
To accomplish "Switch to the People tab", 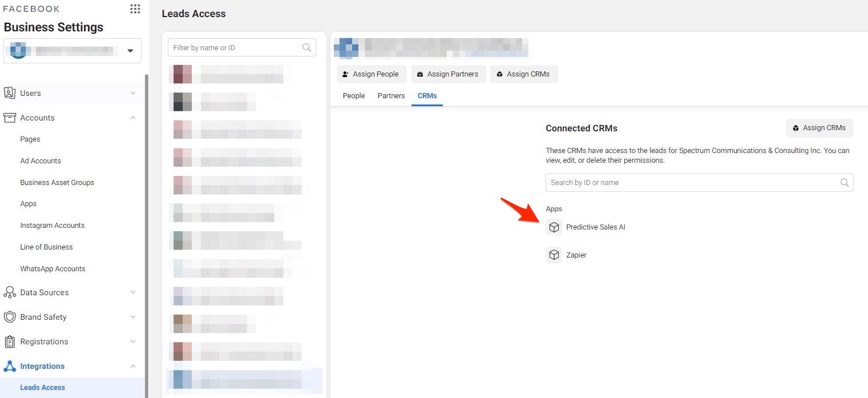I will pos(353,96).
